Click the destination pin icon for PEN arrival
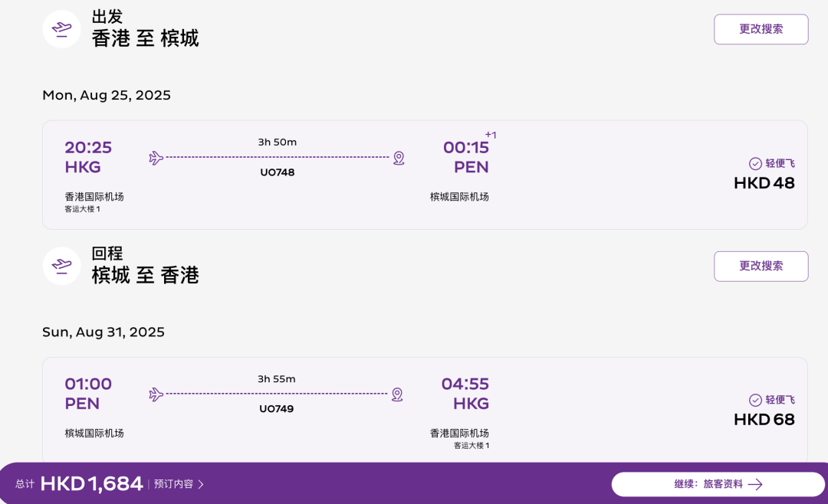828x504 pixels. pyautogui.click(x=399, y=158)
